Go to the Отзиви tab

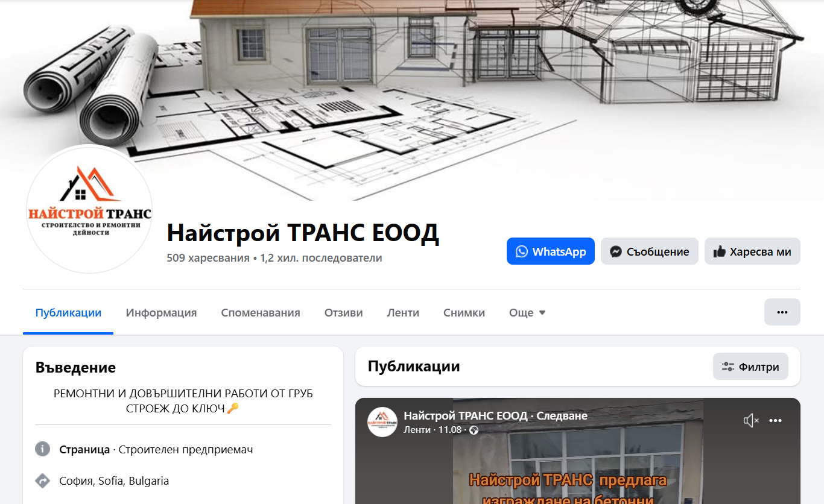point(344,313)
